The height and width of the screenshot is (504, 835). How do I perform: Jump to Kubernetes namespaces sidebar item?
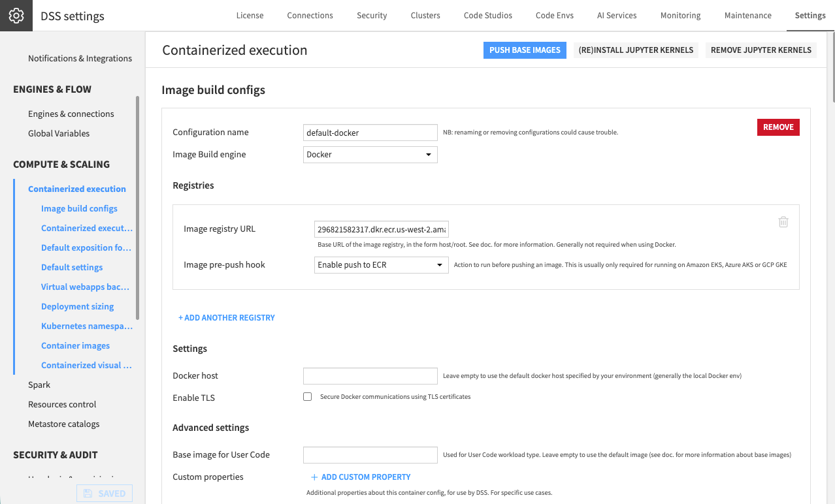[x=87, y=326]
